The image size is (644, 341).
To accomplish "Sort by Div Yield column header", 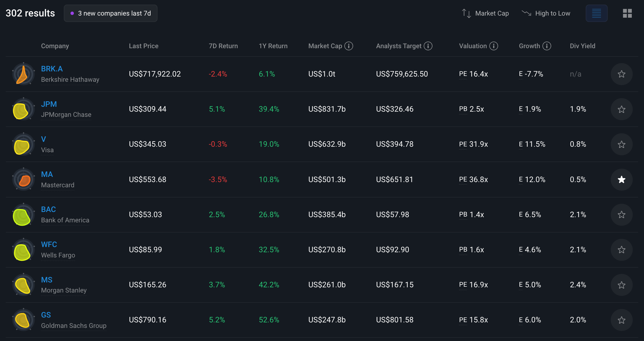I will click(582, 46).
